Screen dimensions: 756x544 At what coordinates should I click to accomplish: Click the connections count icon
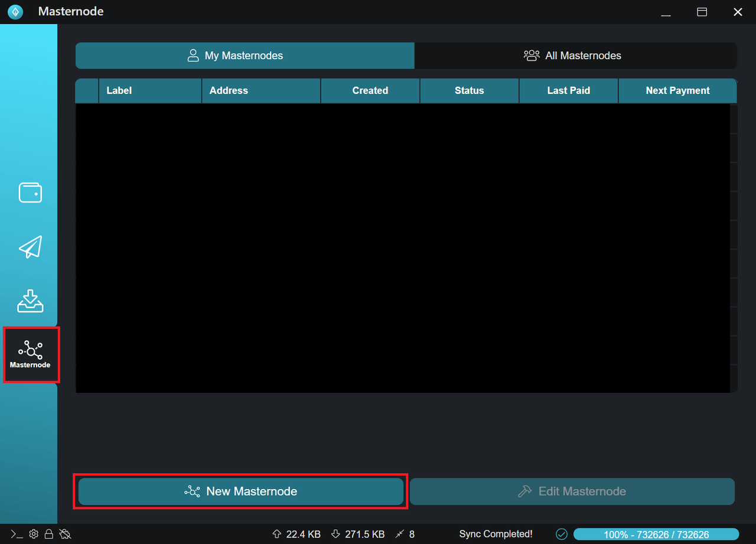point(400,534)
